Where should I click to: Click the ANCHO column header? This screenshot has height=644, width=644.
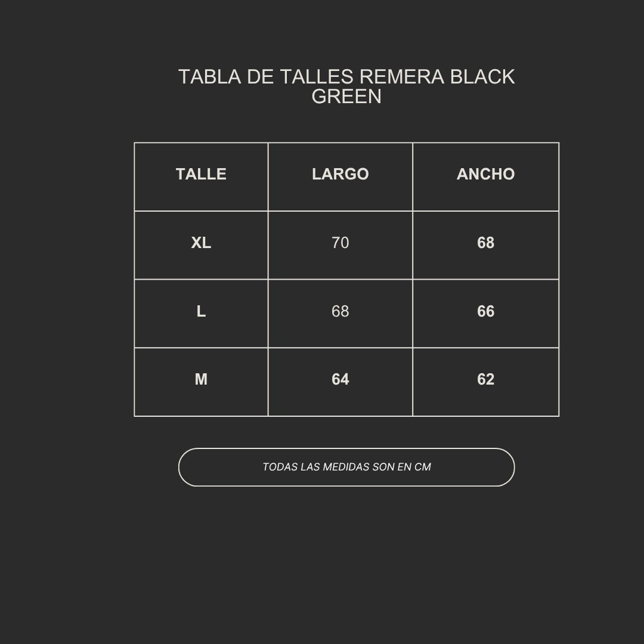(x=485, y=174)
